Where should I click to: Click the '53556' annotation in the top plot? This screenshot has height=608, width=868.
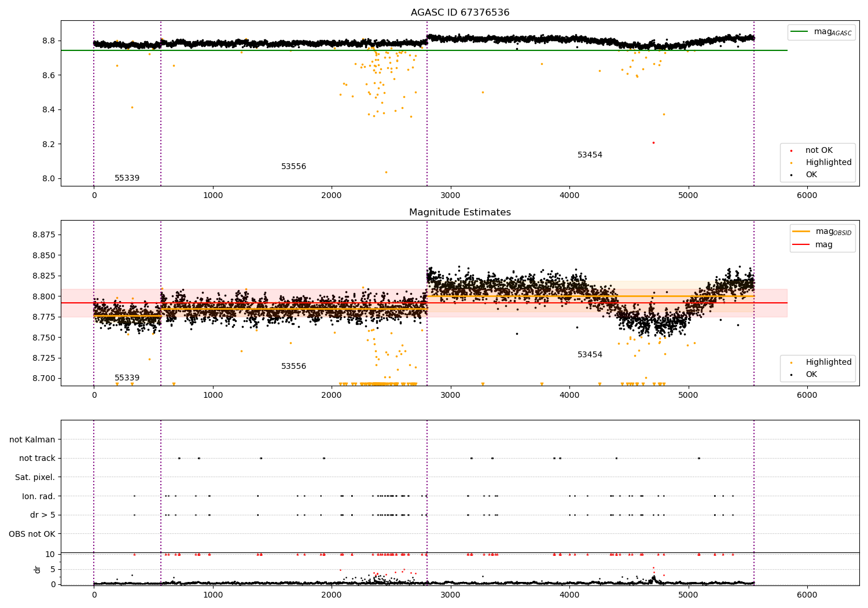click(x=293, y=167)
